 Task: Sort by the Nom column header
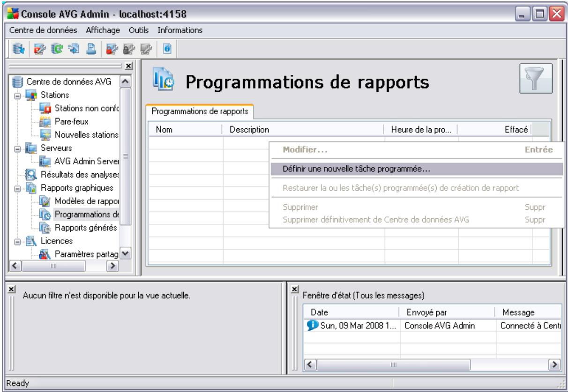185,129
